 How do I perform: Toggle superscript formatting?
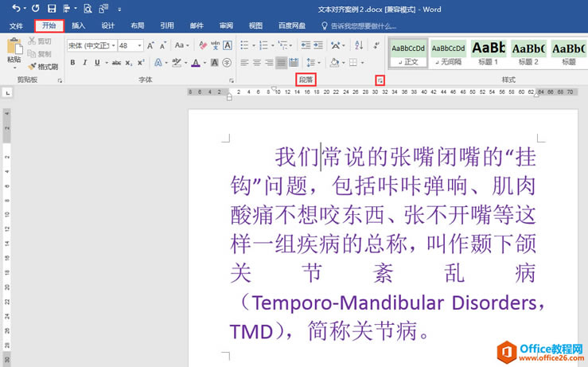tap(141, 62)
